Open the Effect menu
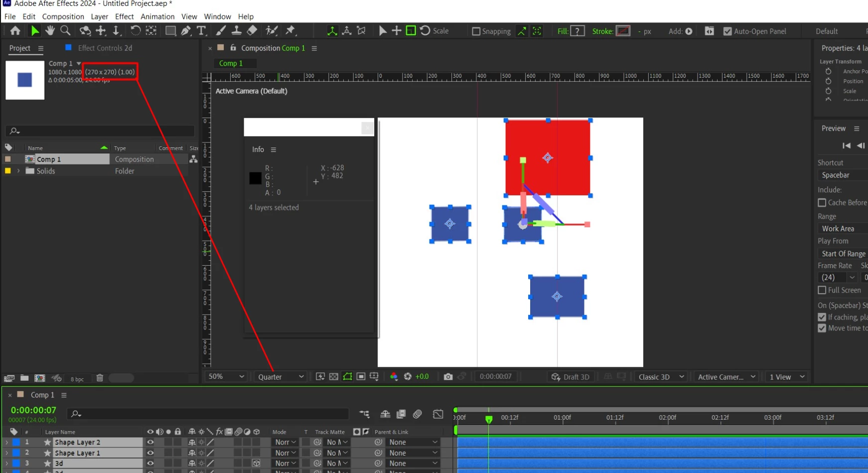The height and width of the screenshot is (473, 868). click(x=125, y=16)
